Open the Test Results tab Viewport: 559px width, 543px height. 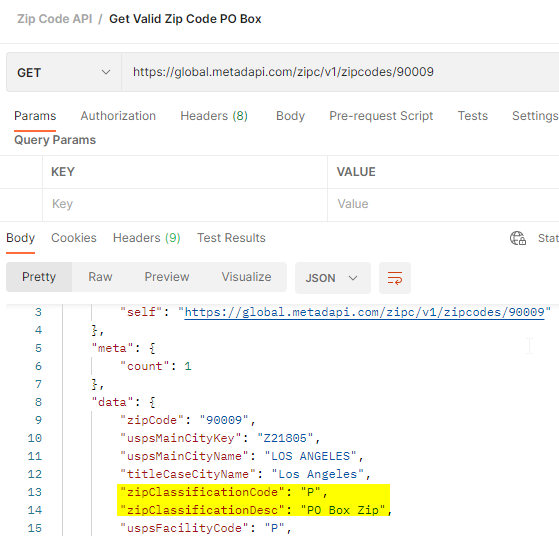[231, 238]
